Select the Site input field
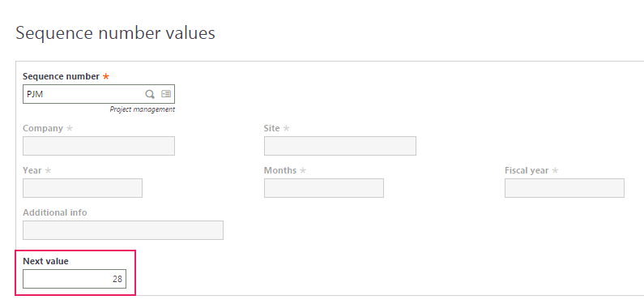The width and height of the screenshot is (644, 304). pos(340,146)
